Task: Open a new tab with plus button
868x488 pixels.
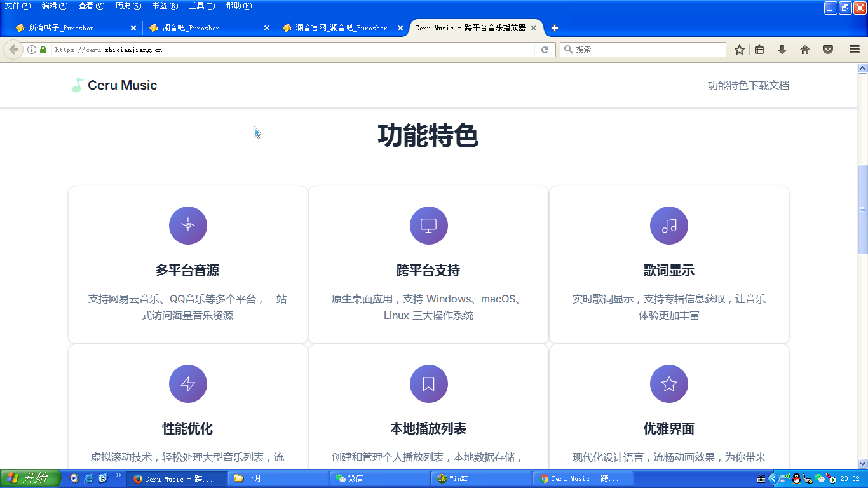Action: pos(555,28)
